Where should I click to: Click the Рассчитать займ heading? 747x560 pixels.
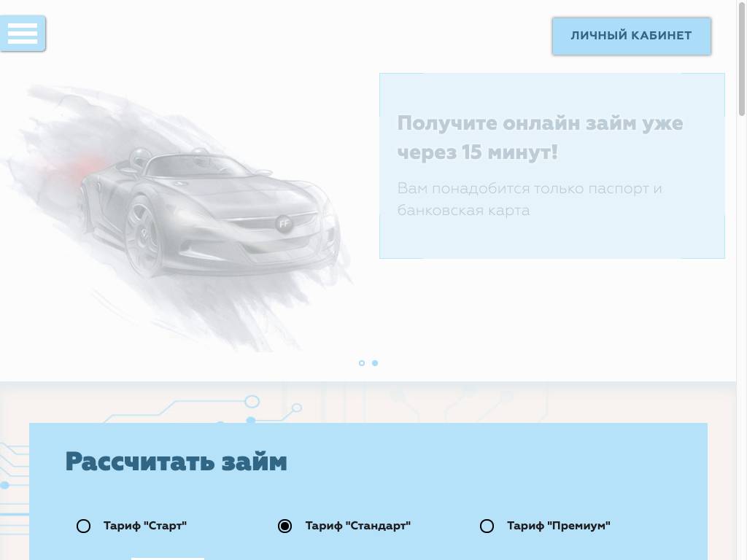pyautogui.click(x=176, y=462)
